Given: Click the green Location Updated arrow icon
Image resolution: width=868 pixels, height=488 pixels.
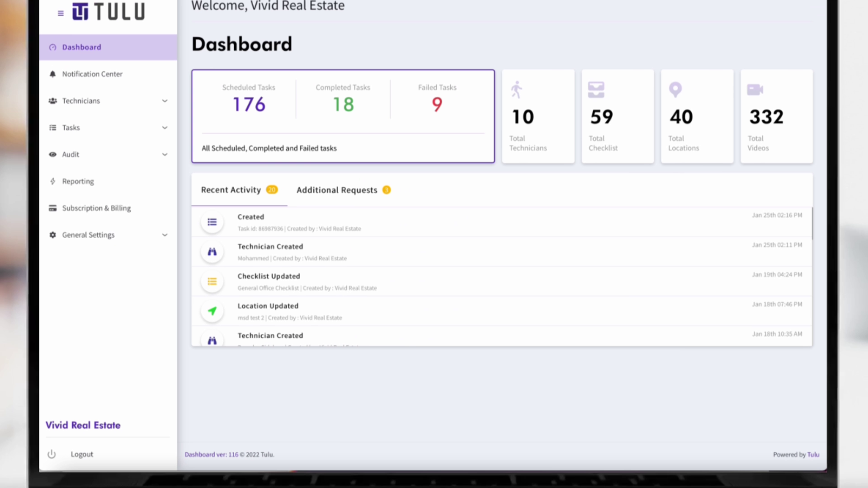Looking at the screenshot, I should [212, 311].
